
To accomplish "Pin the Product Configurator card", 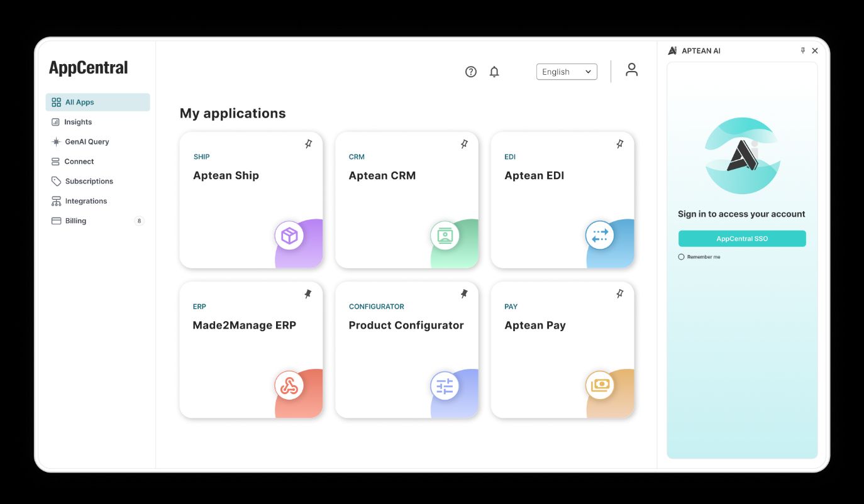I will pos(464,293).
